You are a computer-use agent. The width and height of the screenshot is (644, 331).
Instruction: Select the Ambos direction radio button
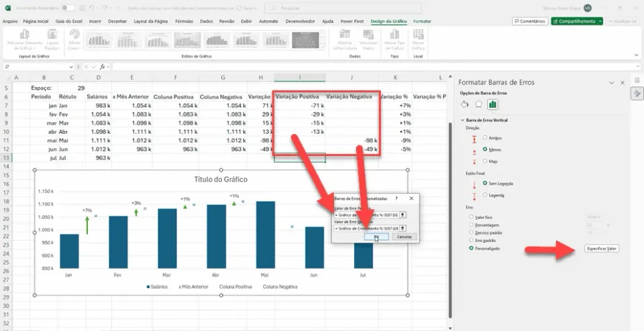[485, 138]
